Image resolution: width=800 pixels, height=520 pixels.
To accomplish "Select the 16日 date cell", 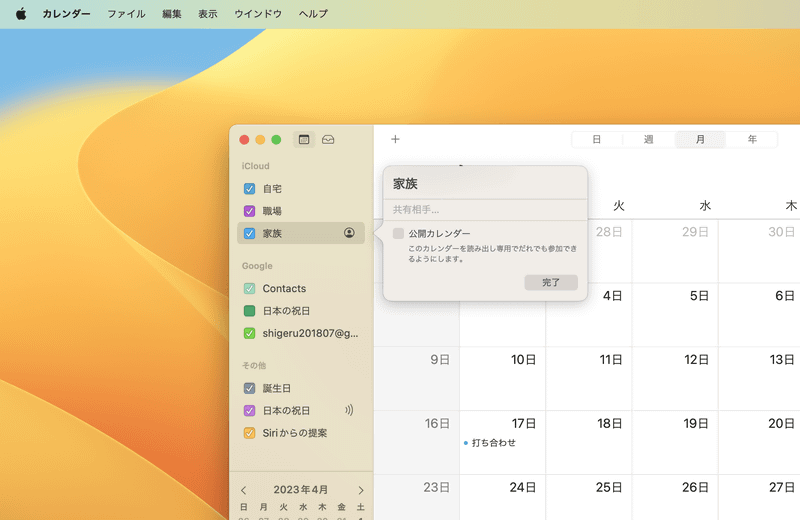I will click(x=416, y=442).
